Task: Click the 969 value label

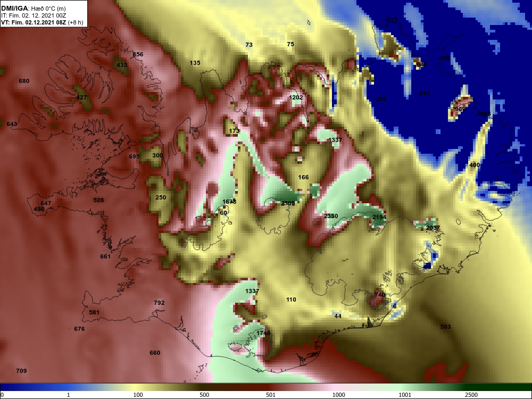Action: click(x=460, y=109)
